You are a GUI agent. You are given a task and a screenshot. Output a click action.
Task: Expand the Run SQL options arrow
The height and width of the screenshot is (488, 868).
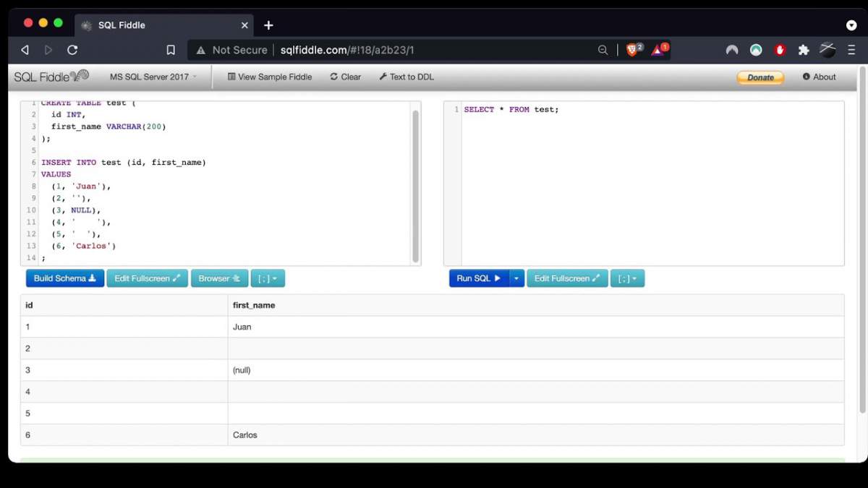point(516,278)
